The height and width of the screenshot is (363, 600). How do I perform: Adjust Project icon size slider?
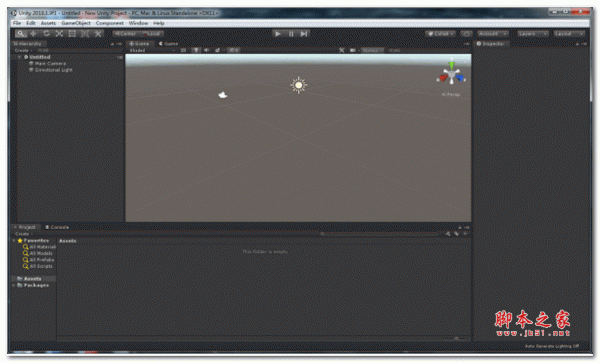click(455, 339)
